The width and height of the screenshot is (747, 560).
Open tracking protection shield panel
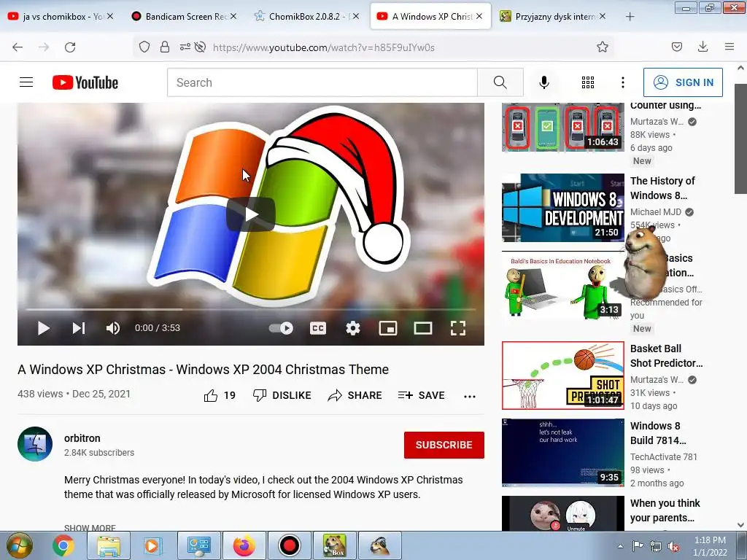pyautogui.click(x=144, y=47)
